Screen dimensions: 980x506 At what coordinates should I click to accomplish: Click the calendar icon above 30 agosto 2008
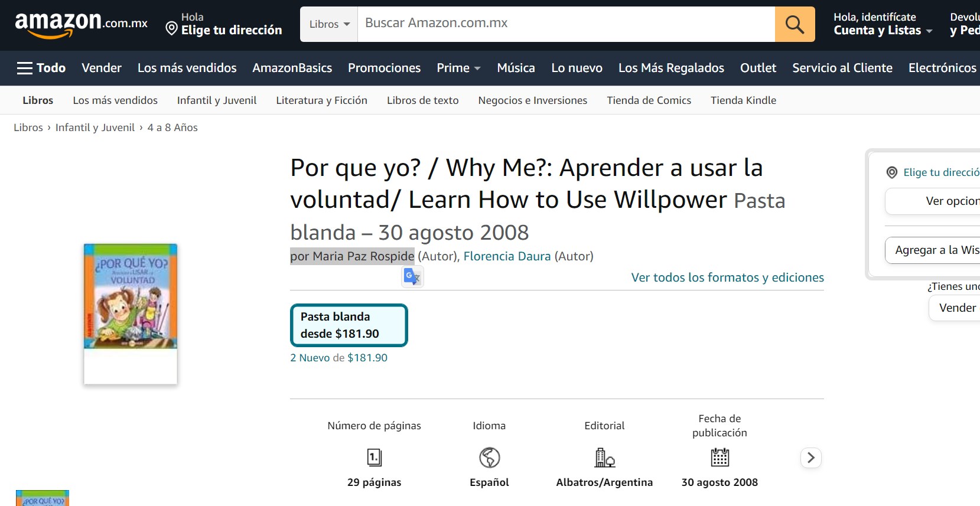[x=719, y=458]
